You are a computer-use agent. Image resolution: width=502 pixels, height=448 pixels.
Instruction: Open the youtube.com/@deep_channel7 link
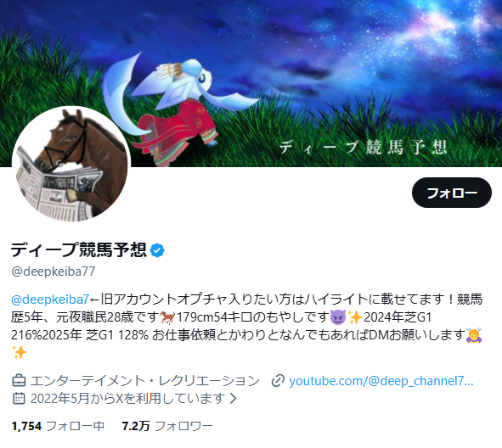381,381
